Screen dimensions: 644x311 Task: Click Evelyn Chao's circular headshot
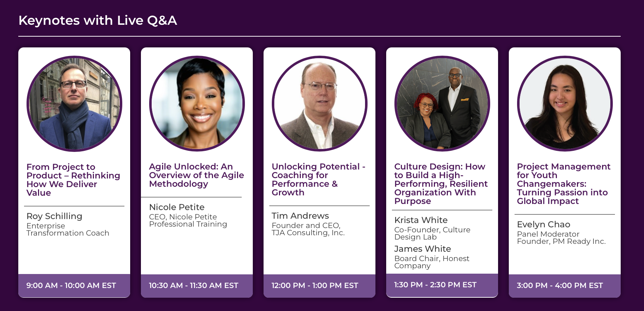click(x=565, y=103)
